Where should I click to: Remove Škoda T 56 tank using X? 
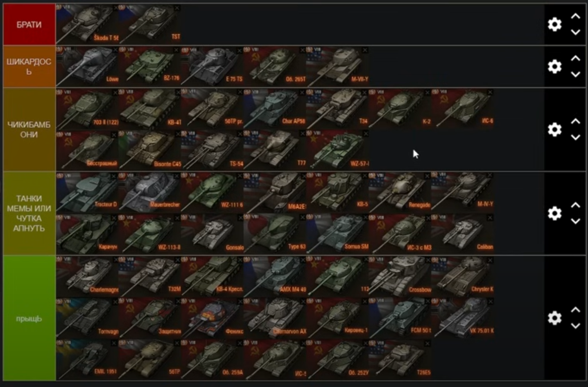tap(115, 8)
